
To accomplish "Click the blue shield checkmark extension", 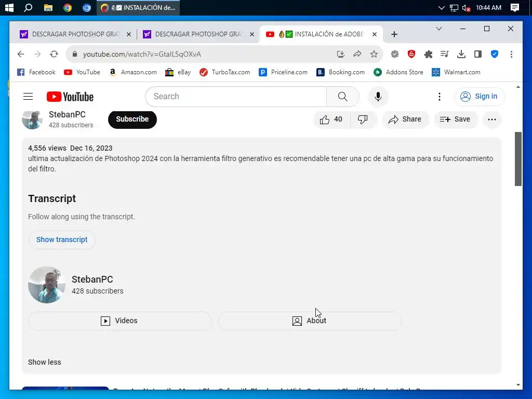I will coord(495,54).
